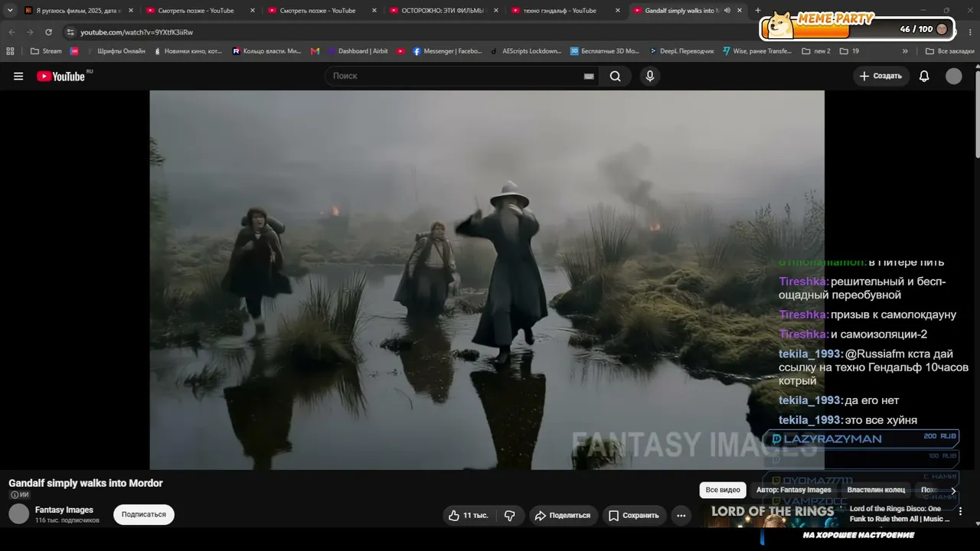Click the address bar URL
The height and width of the screenshot is (551, 980).
(x=136, y=32)
